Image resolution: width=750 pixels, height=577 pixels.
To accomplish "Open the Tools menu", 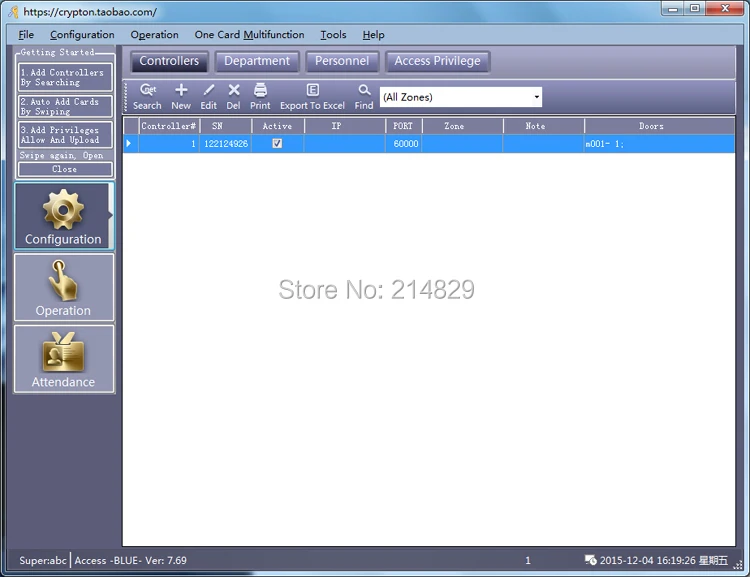I will point(333,35).
